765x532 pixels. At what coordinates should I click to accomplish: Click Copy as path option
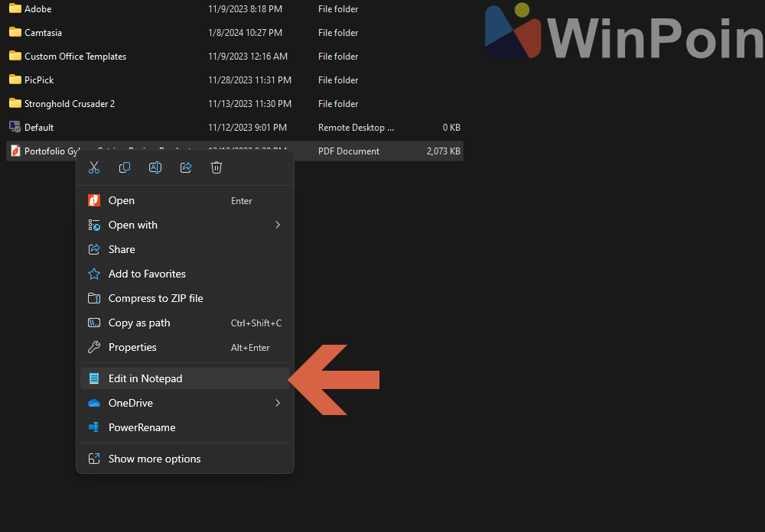pyautogui.click(x=139, y=323)
